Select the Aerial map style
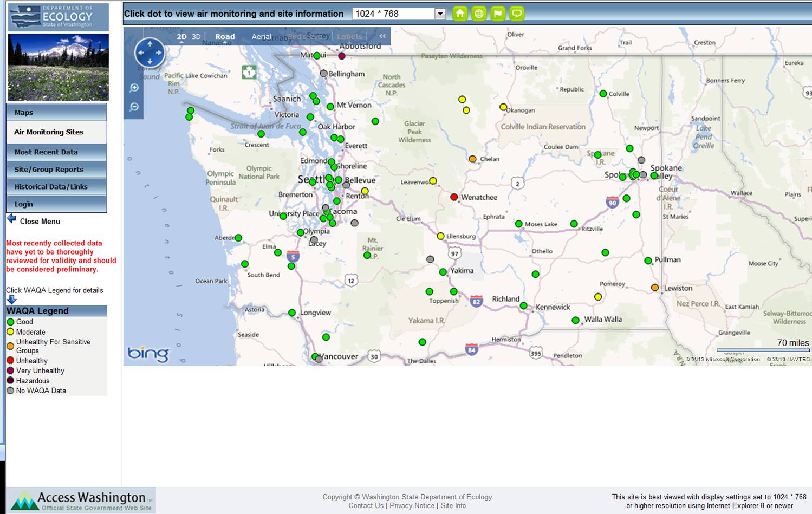Image resolution: width=812 pixels, height=514 pixels. [x=261, y=37]
